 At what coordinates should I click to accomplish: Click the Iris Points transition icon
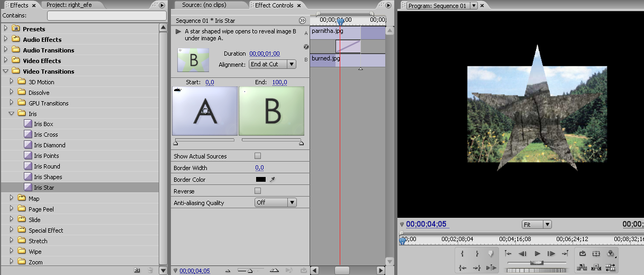coord(28,156)
